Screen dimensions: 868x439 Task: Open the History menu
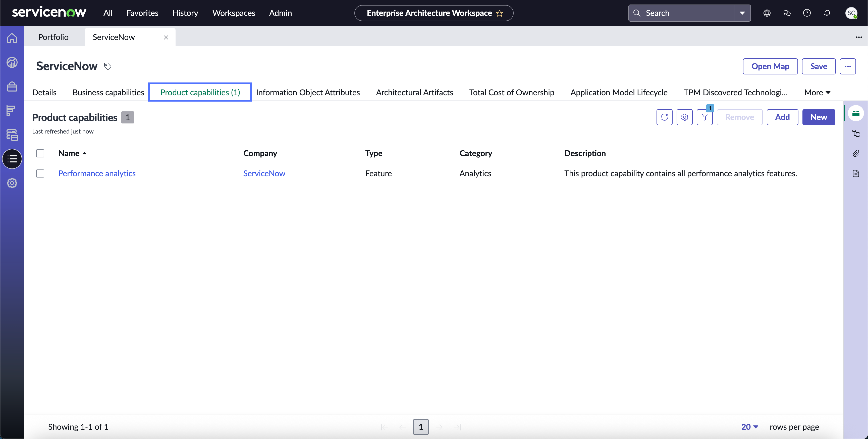185,13
